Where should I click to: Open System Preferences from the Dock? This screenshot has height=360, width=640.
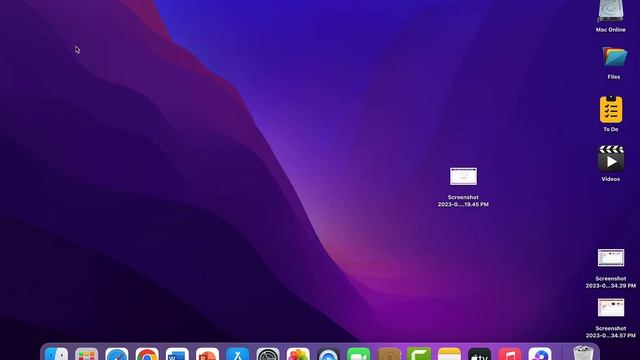coord(268,354)
